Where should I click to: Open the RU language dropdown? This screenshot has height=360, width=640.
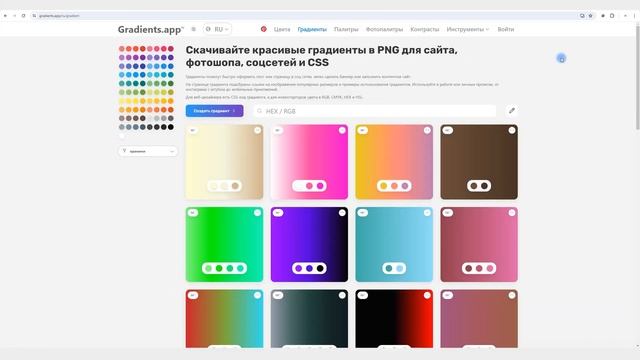coord(217,29)
